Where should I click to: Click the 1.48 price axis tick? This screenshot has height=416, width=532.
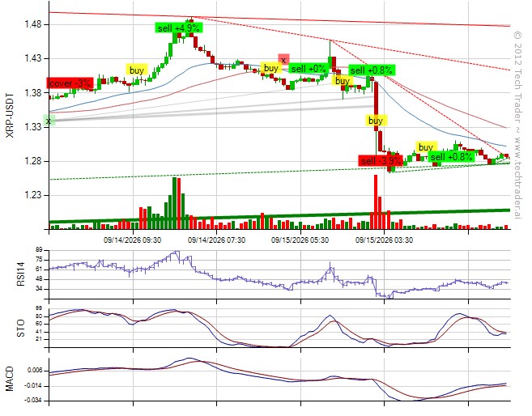32,24
